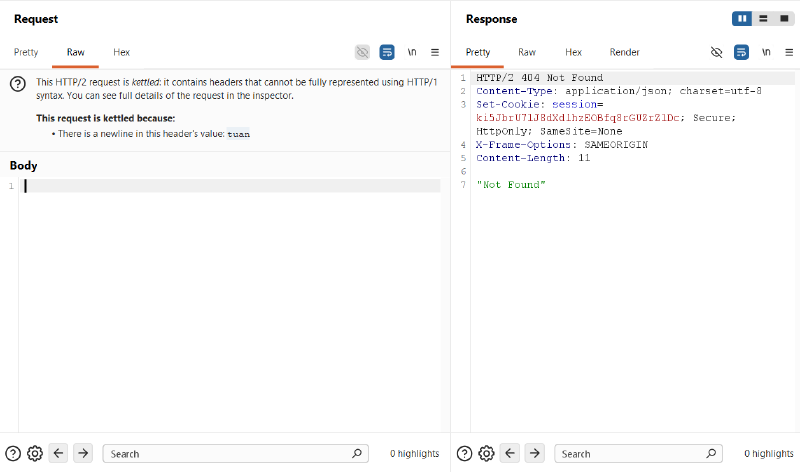The height and width of the screenshot is (472, 800).
Task: Click the 'tuan' header value in kettled notice
Action: pyautogui.click(x=238, y=134)
